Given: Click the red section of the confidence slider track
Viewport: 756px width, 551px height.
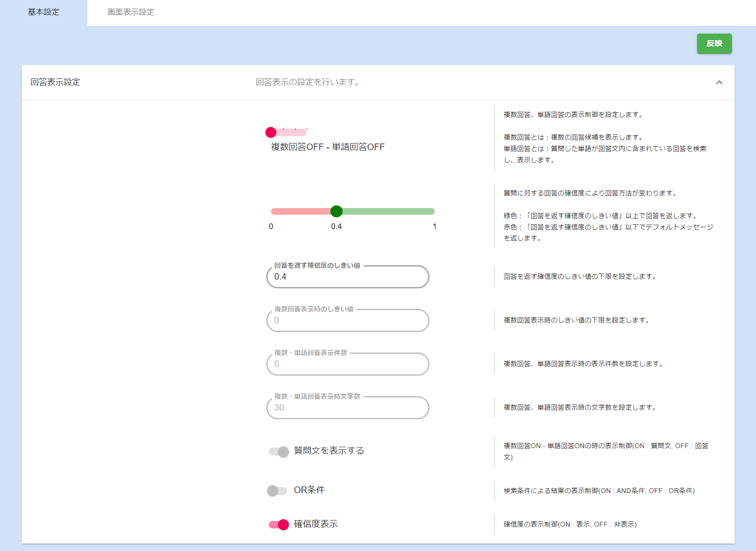Looking at the screenshot, I should pos(301,212).
